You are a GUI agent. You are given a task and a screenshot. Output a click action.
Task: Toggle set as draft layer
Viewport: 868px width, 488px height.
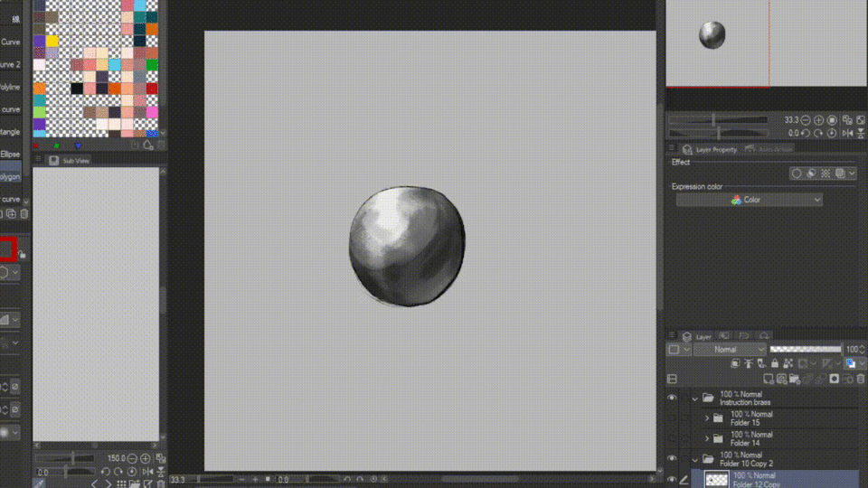click(761, 363)
